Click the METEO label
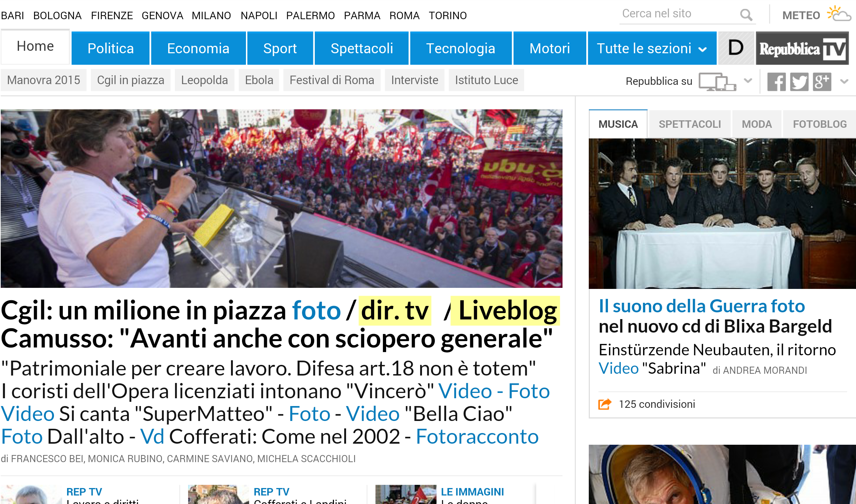This screenshot has height=504, width=856. coord(801,15)
